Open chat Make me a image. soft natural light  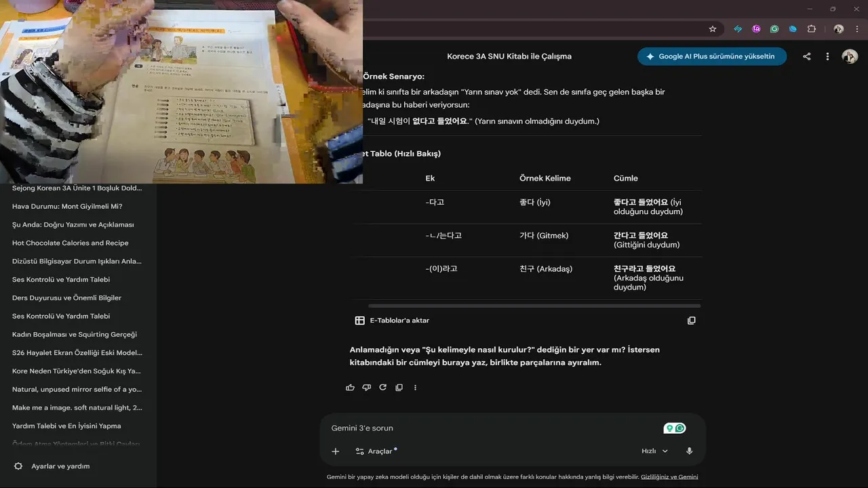pos(77,407)
